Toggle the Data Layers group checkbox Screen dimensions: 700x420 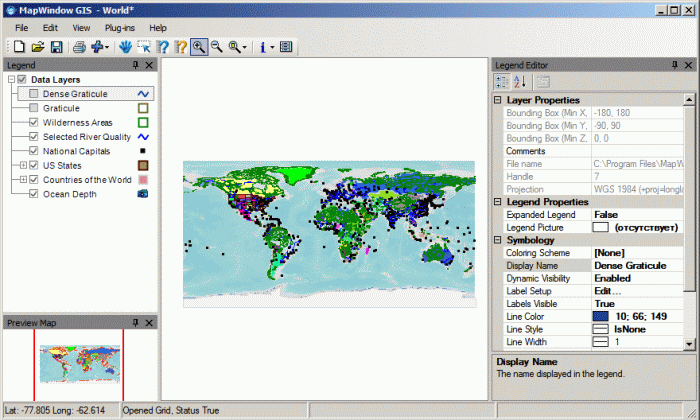21,79
